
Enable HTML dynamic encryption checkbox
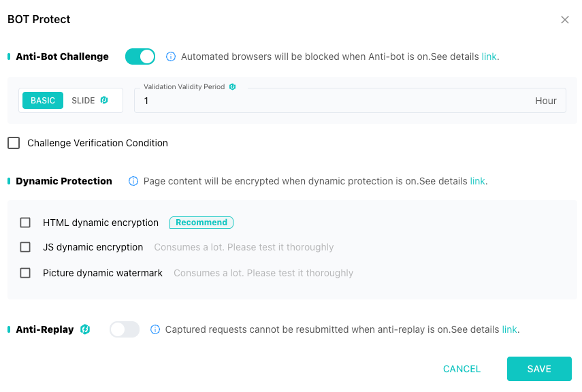pyautogui.click(x=25, y=223)
